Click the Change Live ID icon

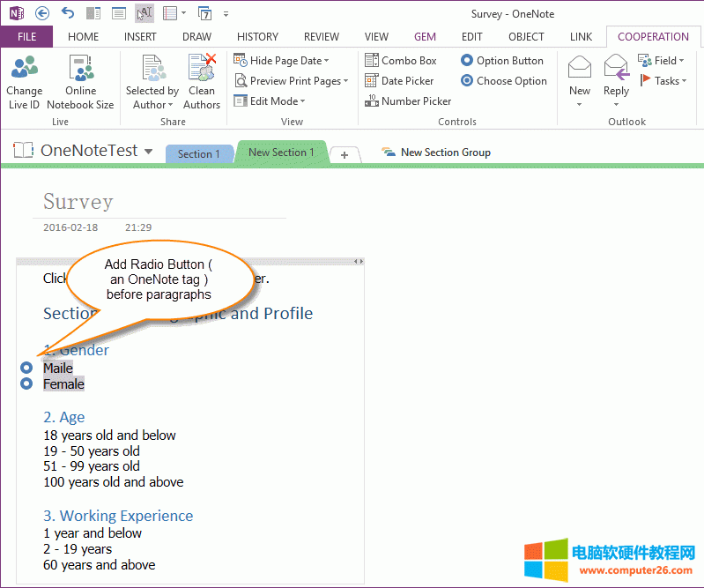pos(24,69)
